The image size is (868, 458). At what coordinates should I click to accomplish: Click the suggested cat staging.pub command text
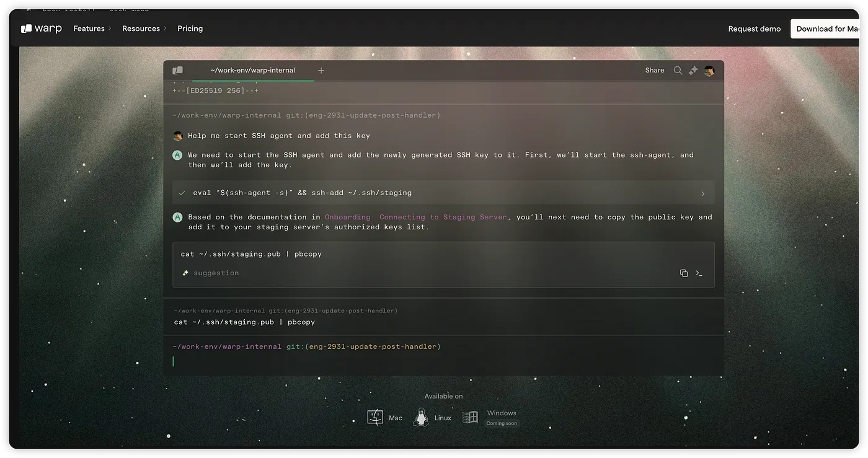click(251, 254)
